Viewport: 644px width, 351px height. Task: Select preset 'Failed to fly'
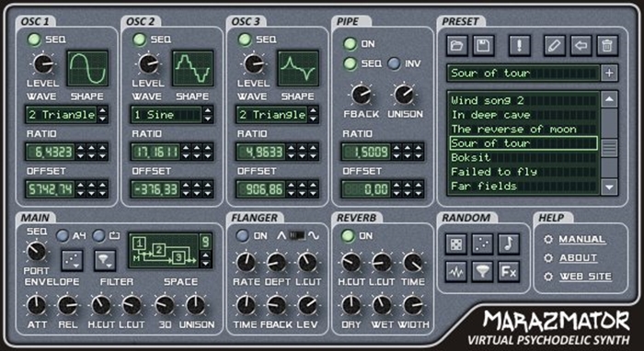coord(523,172)
